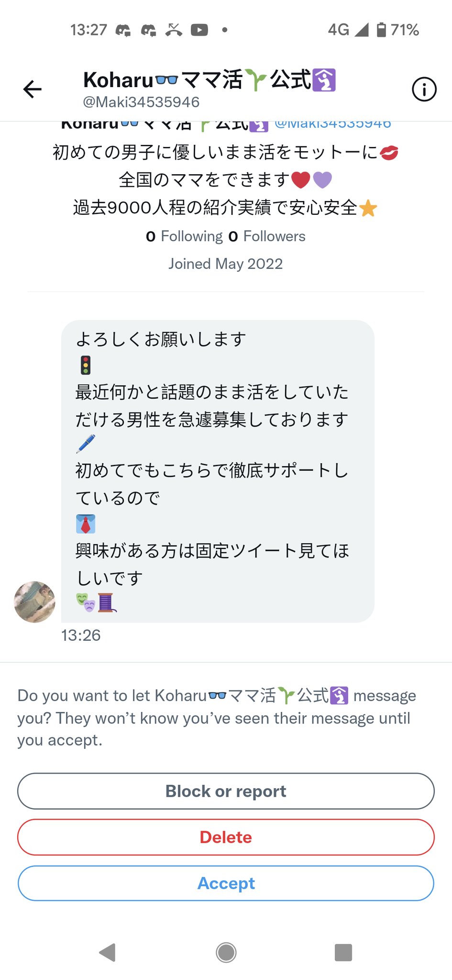Tap the YouTube notification icon in status bar
The width and height of the screenshot is (452, 980).
(x=199, y=30)
